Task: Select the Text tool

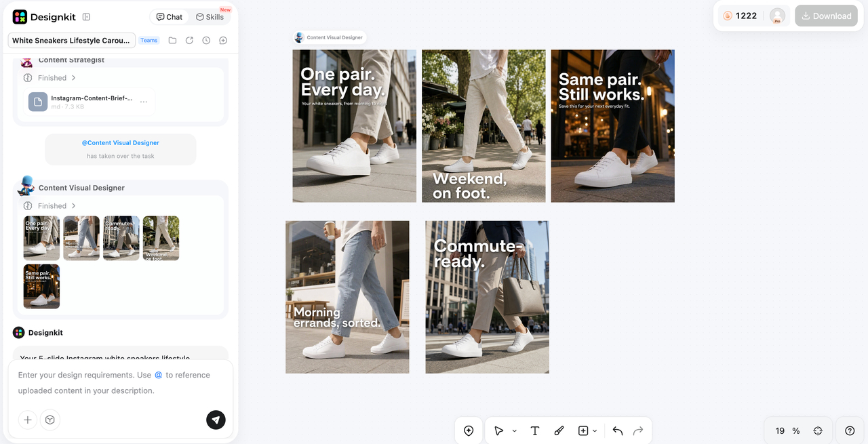Action: tap(534, 431)
